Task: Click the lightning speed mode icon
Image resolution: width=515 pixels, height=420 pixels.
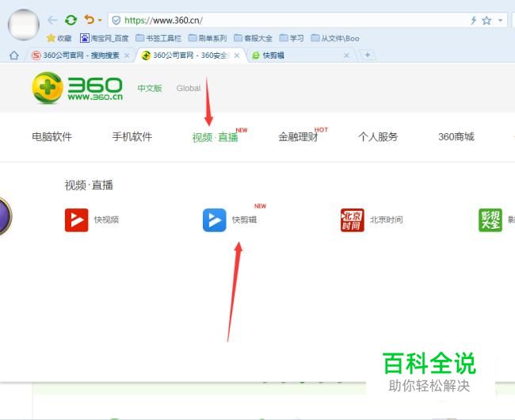Action: (473, 21)
